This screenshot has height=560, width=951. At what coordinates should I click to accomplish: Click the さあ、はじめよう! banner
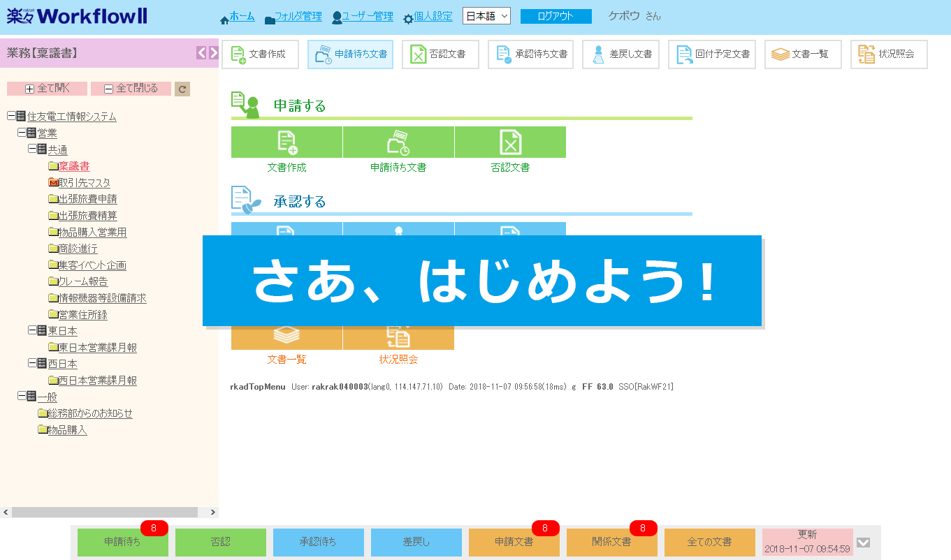(x=482, y=281)
